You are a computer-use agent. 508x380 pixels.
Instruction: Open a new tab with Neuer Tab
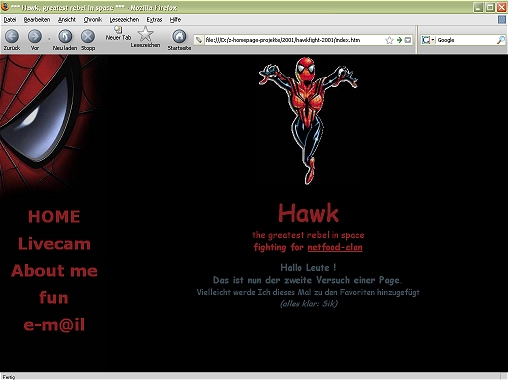coord(118,33)
